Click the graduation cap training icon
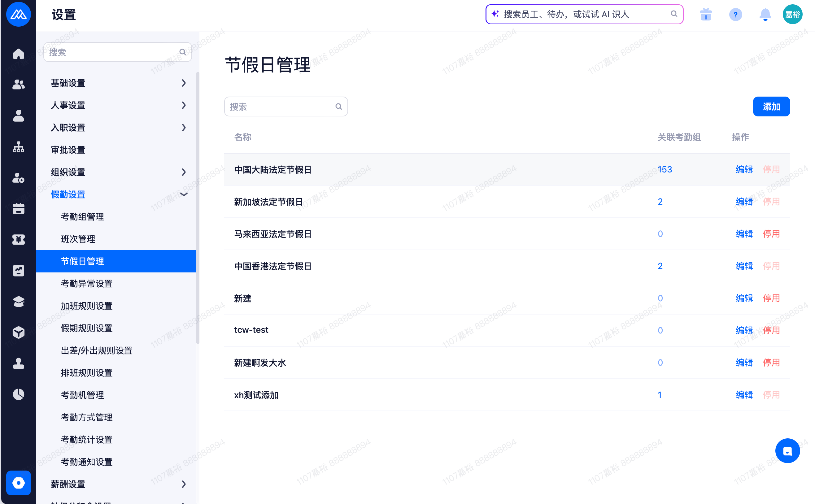Viewport: 815px width, 504px height. [x=18, y=302]
